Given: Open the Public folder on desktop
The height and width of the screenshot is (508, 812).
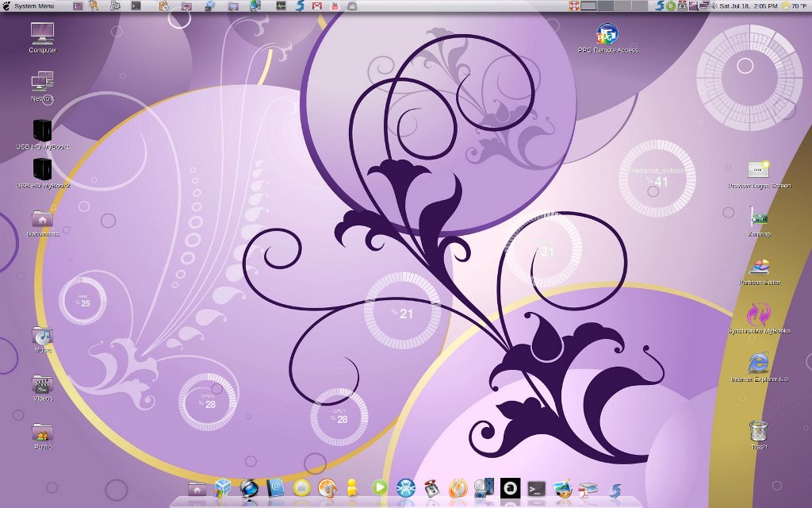Looking at the screenshot, I should point(43,437).
